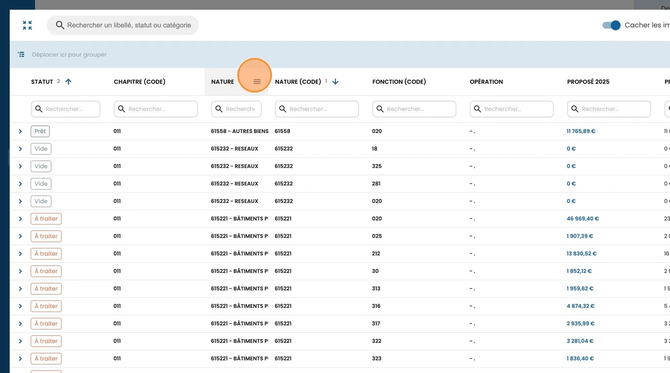Click the amount 1 852,12 €
This screenshot has width=670, height=373.
pos(579,271)
